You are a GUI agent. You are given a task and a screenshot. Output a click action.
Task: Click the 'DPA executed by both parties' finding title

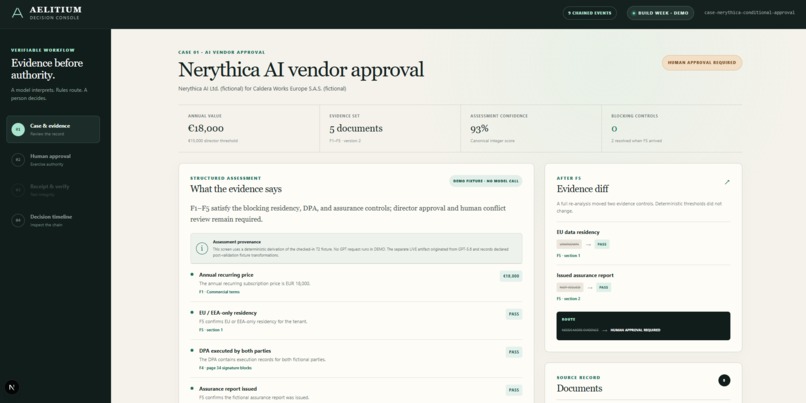pyautogui.click(x=235, y=351)
